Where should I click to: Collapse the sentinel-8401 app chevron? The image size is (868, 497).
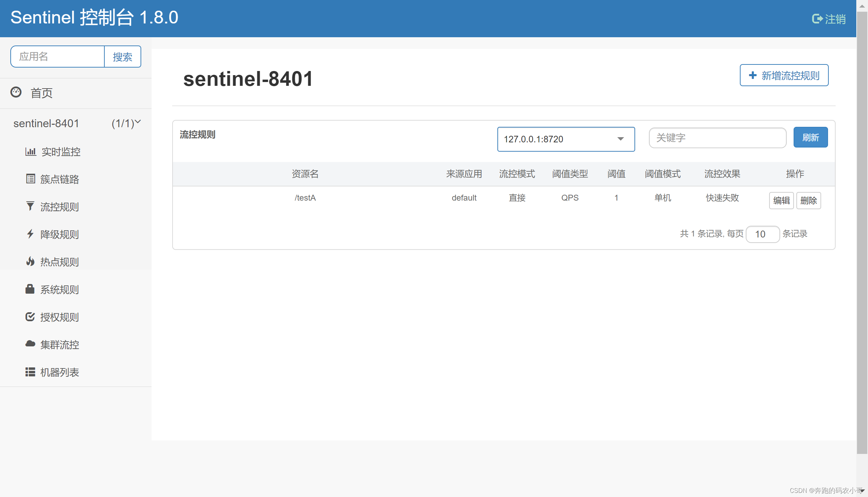point(138,122)
